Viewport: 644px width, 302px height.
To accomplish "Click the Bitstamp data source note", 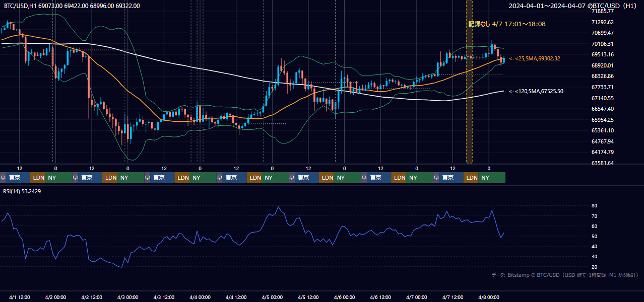I will pyautogui.click(x=565, y=275).
